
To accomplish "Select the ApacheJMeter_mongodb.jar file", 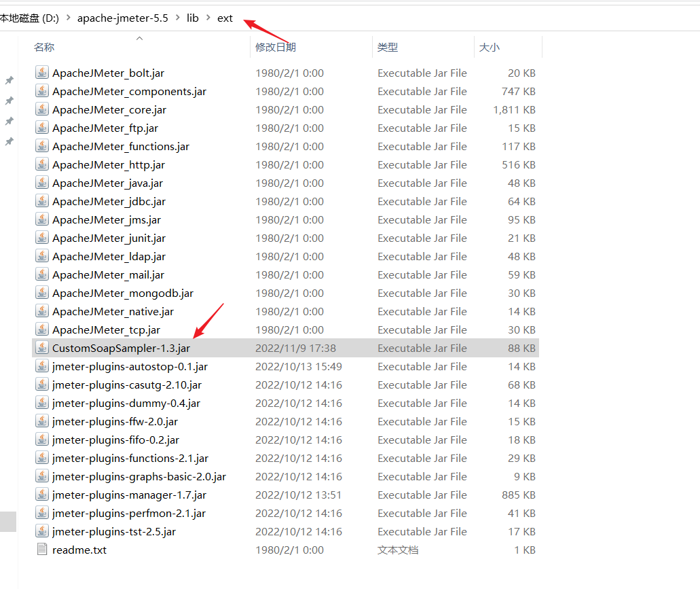I will coord(122,293).
